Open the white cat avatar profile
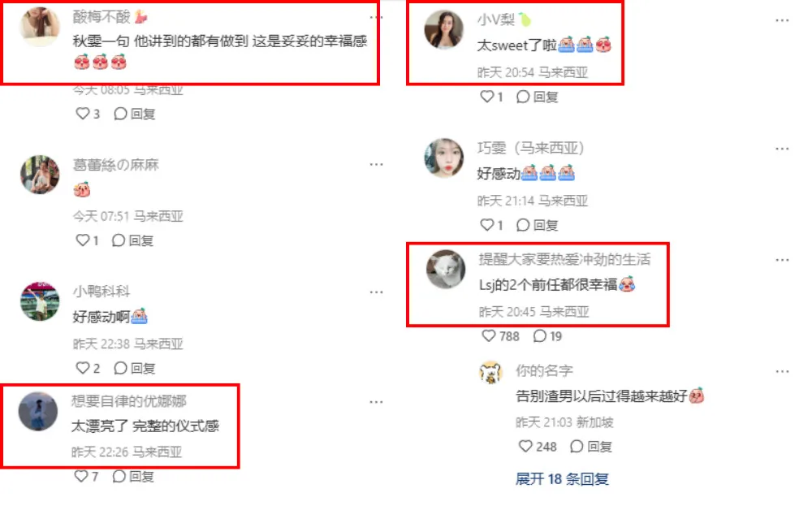The image size is (812, 506). pos(445,270)
